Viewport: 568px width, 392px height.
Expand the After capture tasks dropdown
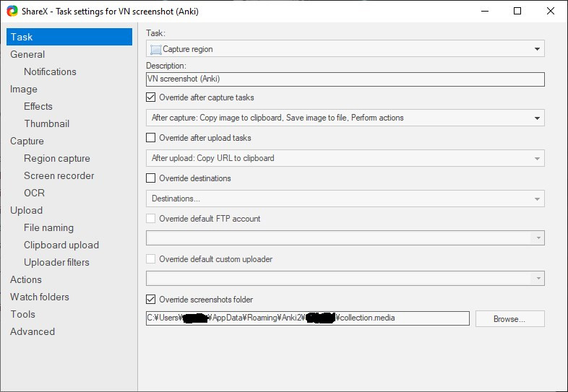pyautogui.click(x=345, y=118)
